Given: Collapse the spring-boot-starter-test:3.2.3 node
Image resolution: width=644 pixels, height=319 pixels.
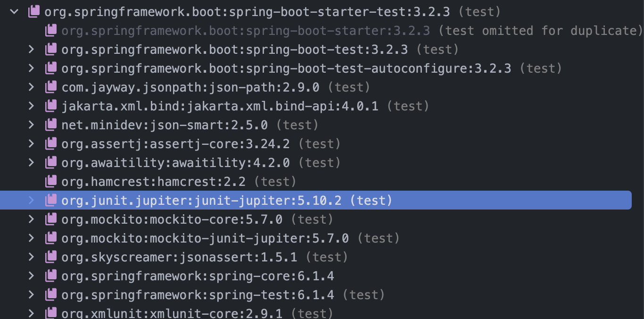Looking at the screenshot, I should (x=14, y=12).
